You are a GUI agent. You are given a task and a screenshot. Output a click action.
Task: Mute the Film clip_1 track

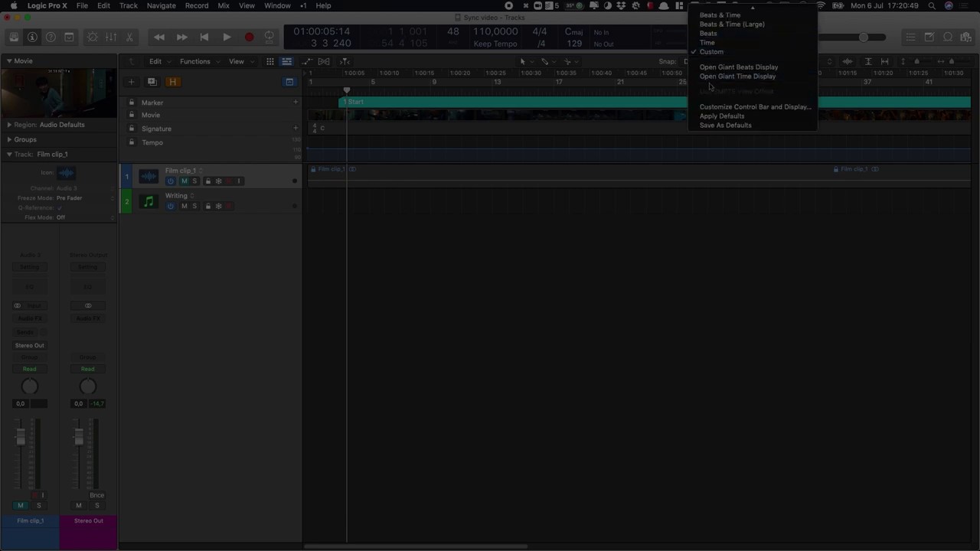tap(184, 181)
